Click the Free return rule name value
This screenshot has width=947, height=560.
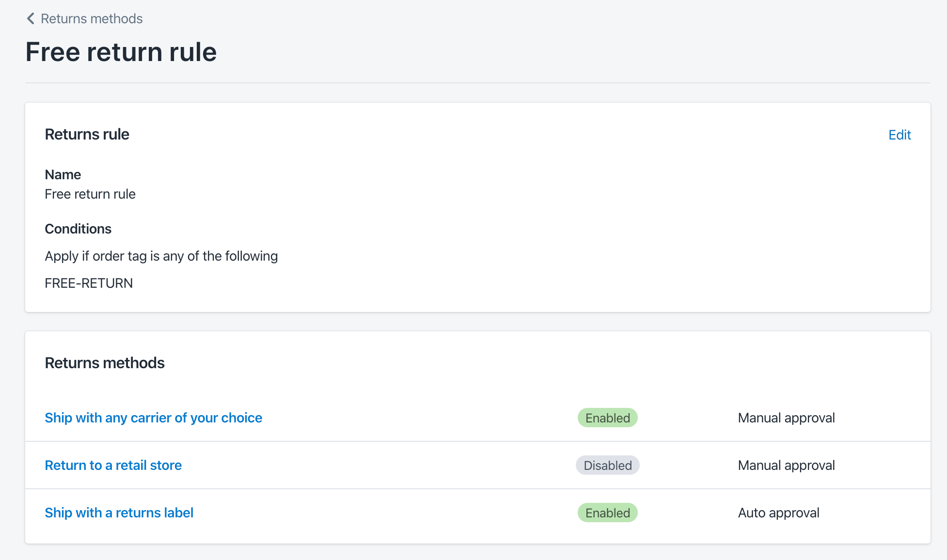[x=90, y=194]
